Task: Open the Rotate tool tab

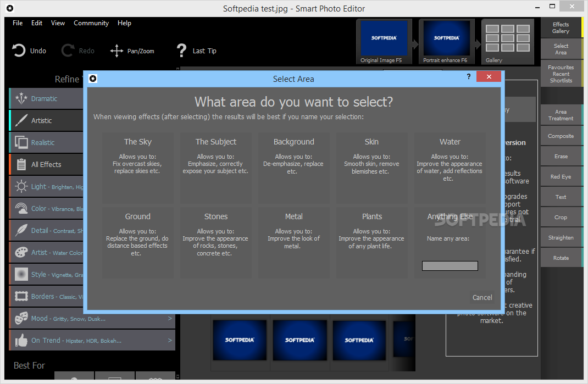Action: click(561, 258)
